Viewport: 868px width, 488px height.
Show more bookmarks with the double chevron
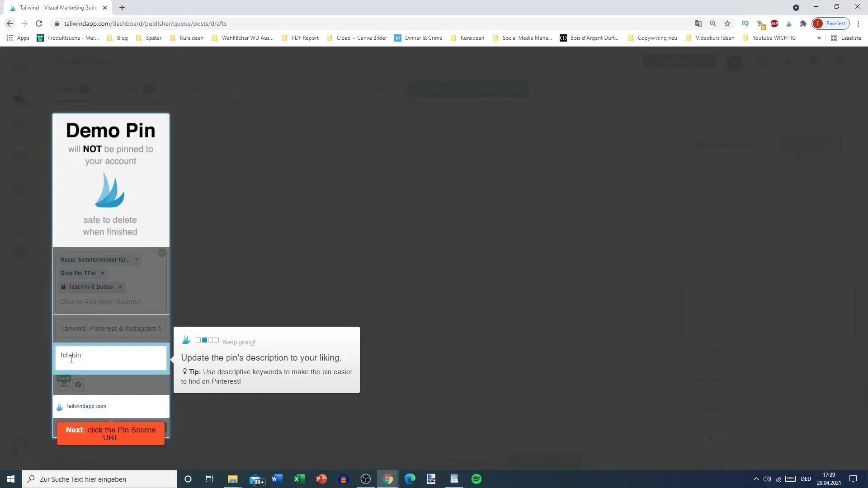pyautogui.click(x=819, y=38)
